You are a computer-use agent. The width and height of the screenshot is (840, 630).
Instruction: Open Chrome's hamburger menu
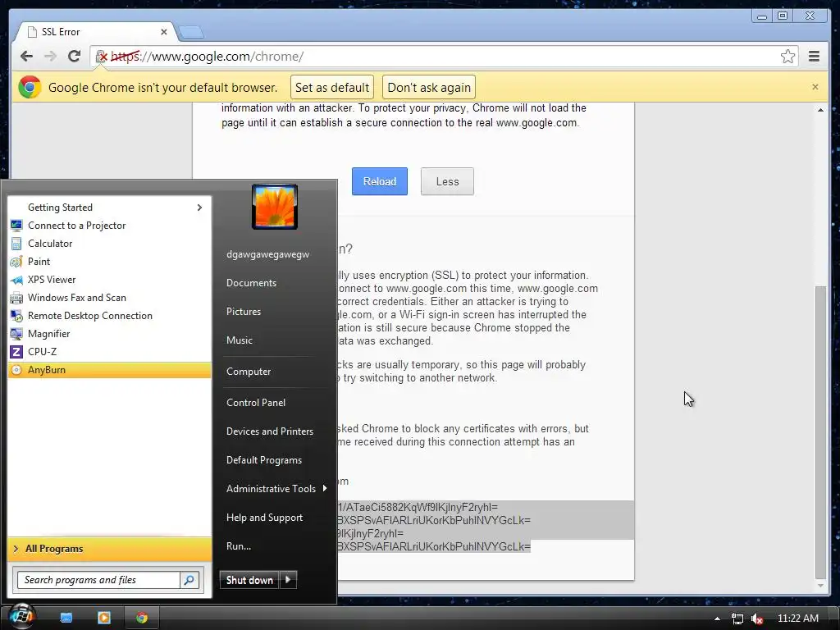click(x=814, y=57)
